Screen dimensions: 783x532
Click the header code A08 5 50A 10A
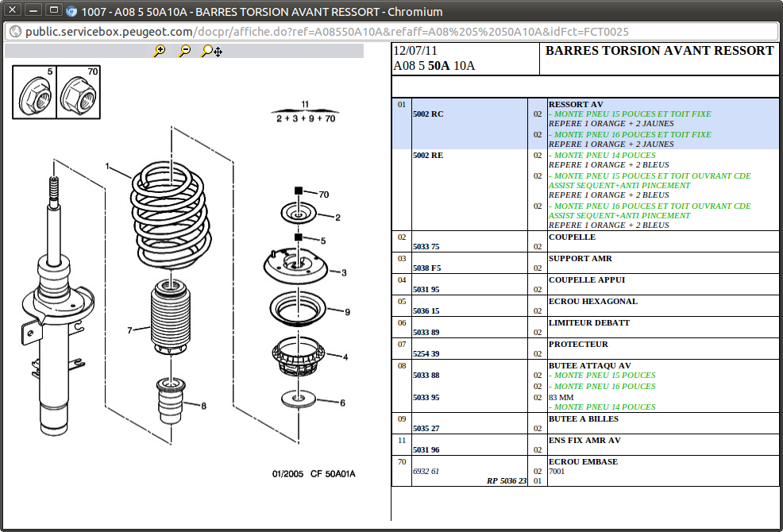[x=434, y=66]
